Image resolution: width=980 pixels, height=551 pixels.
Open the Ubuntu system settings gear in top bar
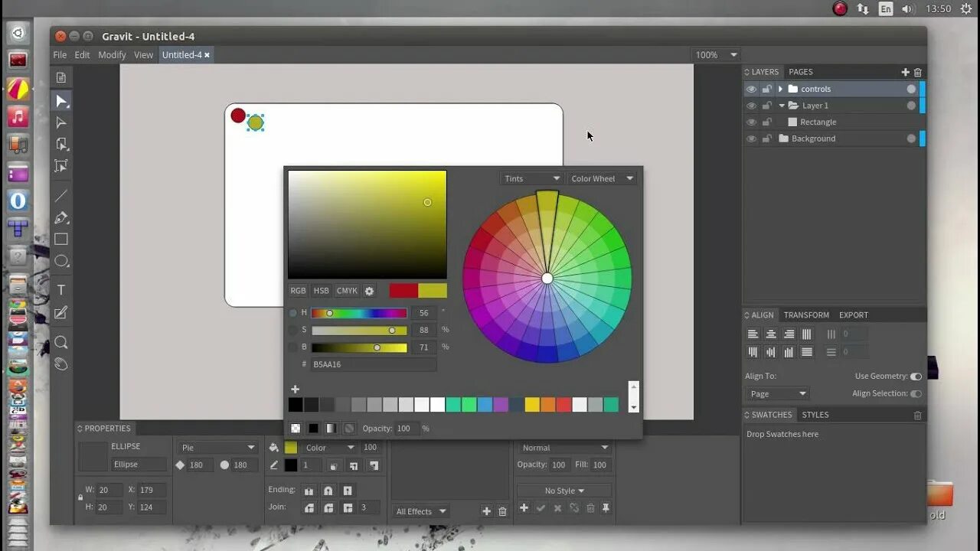coord(965,9)
